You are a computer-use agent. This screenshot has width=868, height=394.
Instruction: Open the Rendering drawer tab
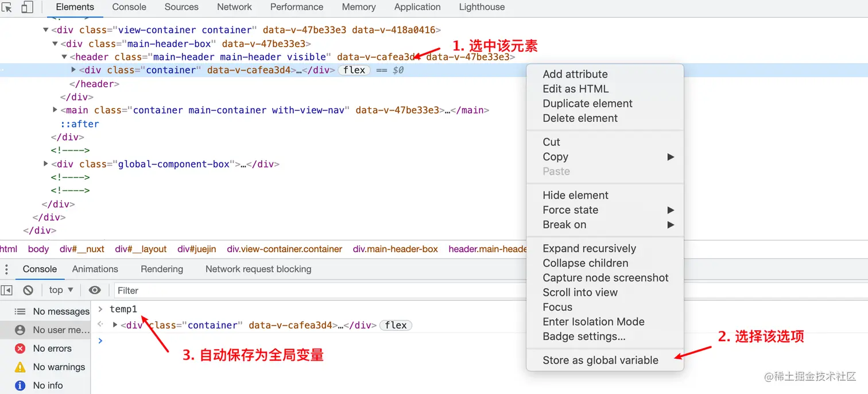pos(162,269)
